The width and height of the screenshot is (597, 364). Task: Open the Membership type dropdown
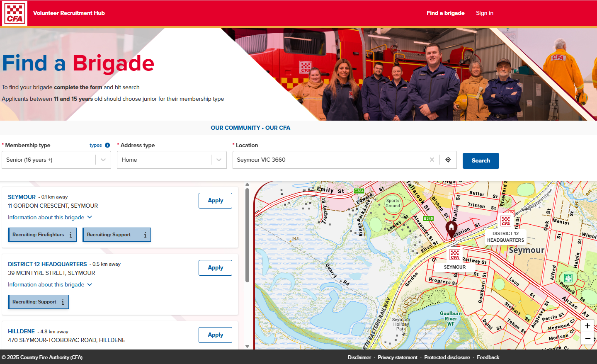(56, 160)
